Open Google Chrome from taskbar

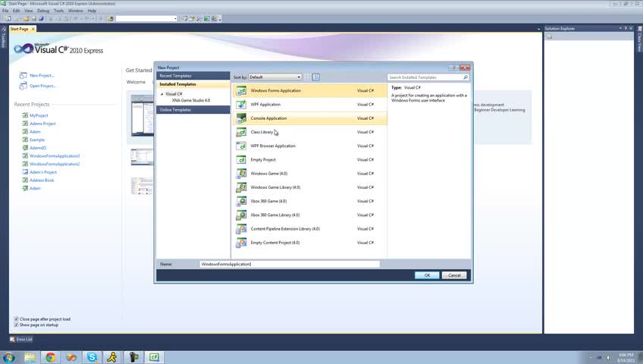click(x=51, y=357)
